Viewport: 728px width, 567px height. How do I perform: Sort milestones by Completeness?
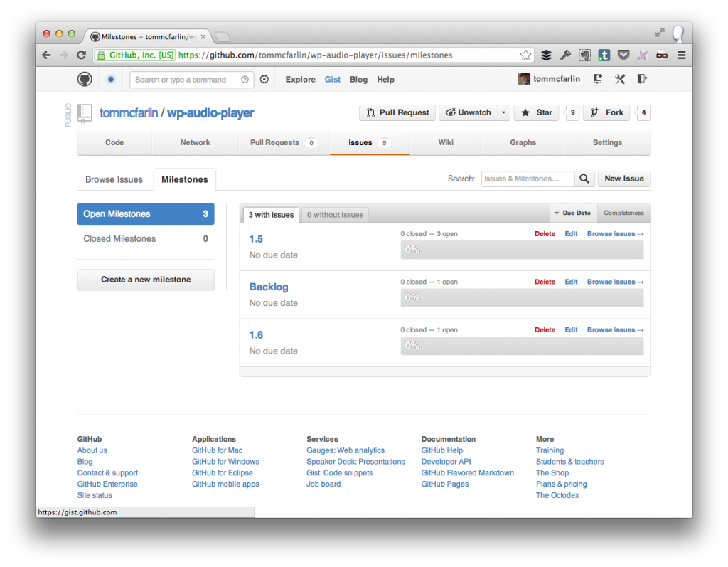[623, 213]
